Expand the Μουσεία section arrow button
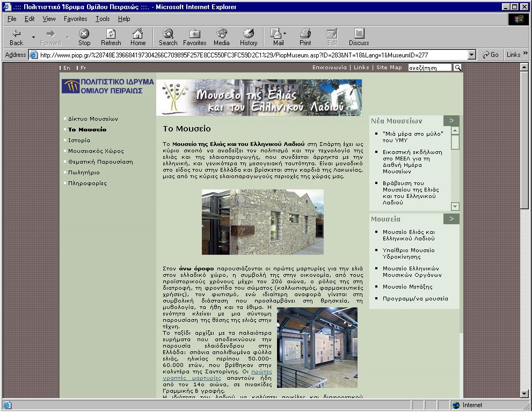Viewport: 532px width, 412px height. tap(451, 219)
